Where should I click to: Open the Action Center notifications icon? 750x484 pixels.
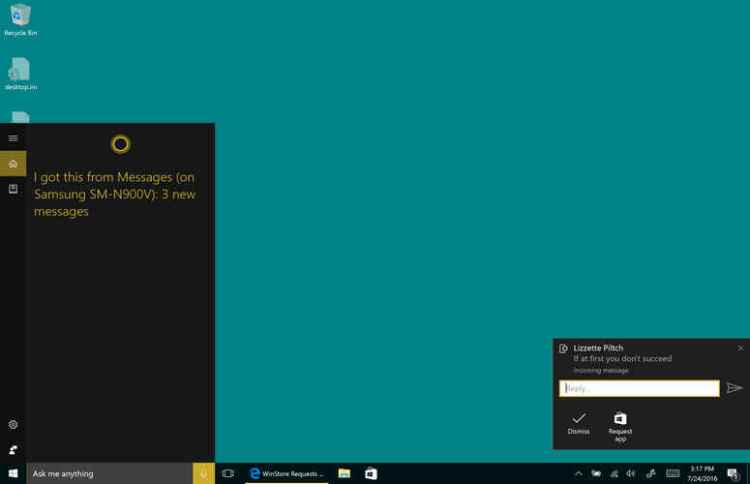click(x=733, y=473)
